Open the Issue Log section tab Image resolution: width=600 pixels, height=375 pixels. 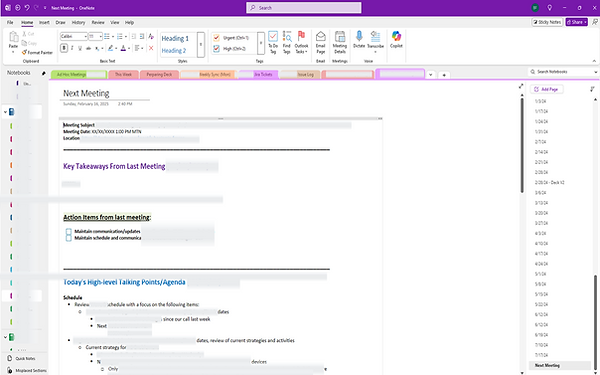300,75
